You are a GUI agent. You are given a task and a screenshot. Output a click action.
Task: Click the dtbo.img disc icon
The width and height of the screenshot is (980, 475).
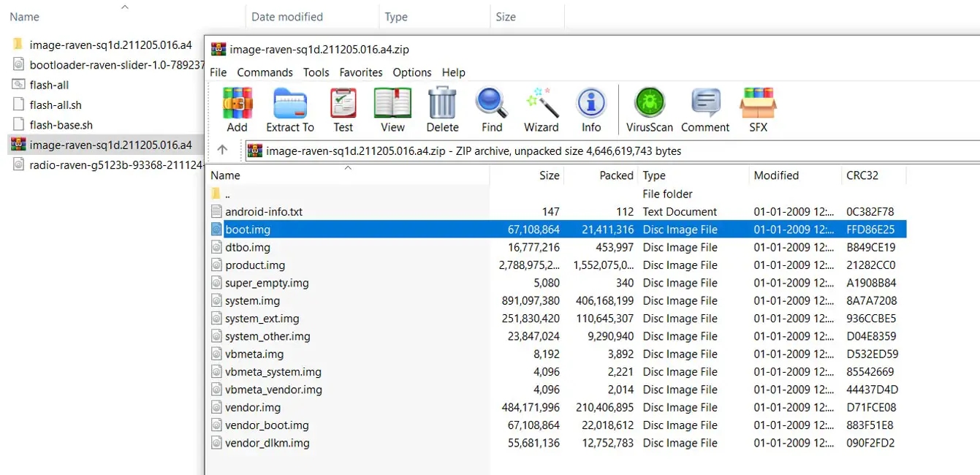[x=216, y=247]
